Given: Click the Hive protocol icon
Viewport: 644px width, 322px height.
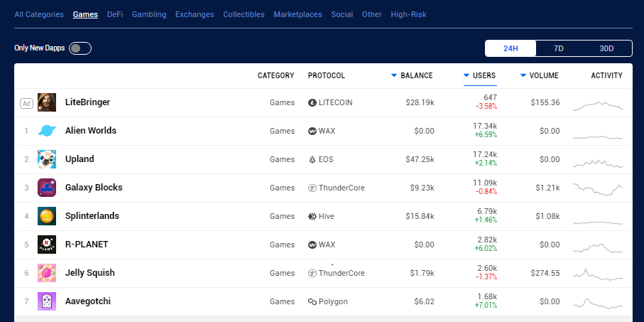Looking at the screenshot, I should (312, 216).
